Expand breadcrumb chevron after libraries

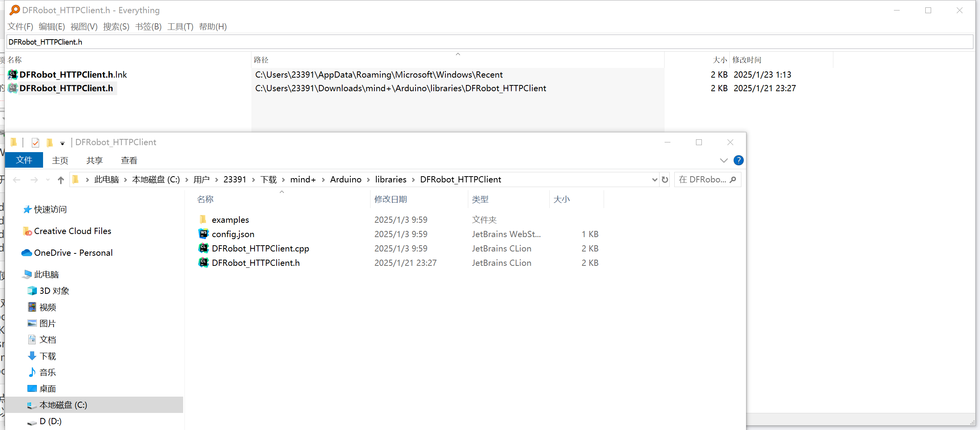click(x=413, y=180)
